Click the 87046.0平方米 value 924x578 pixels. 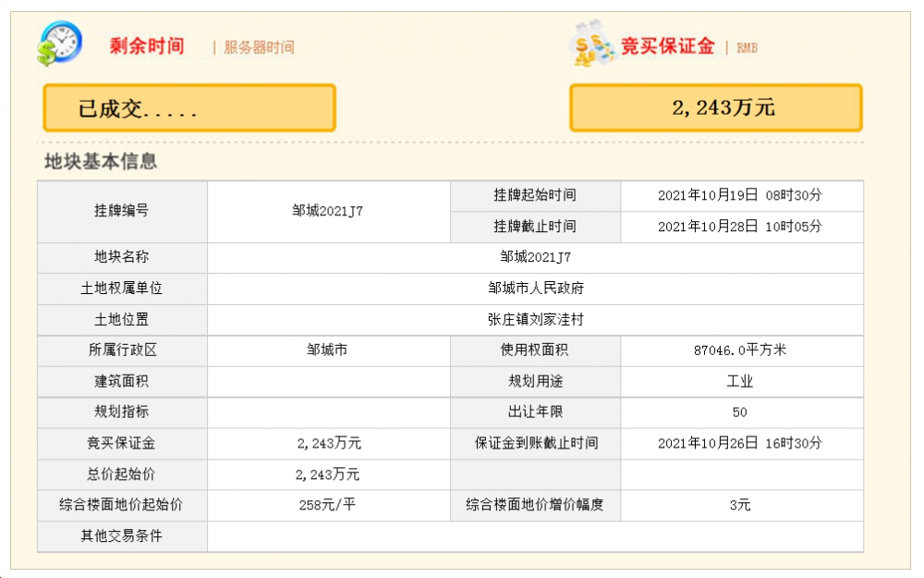[x=740, y=350]
